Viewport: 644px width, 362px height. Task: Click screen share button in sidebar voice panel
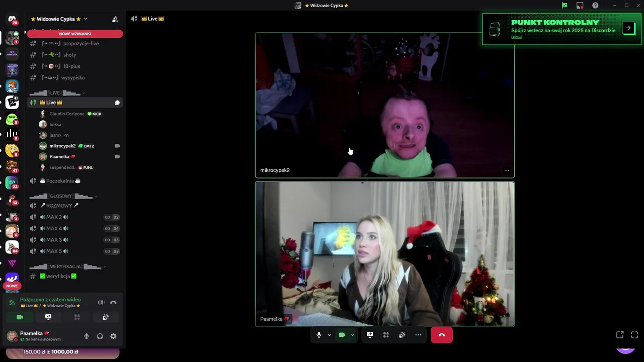[x=48, y=317]
